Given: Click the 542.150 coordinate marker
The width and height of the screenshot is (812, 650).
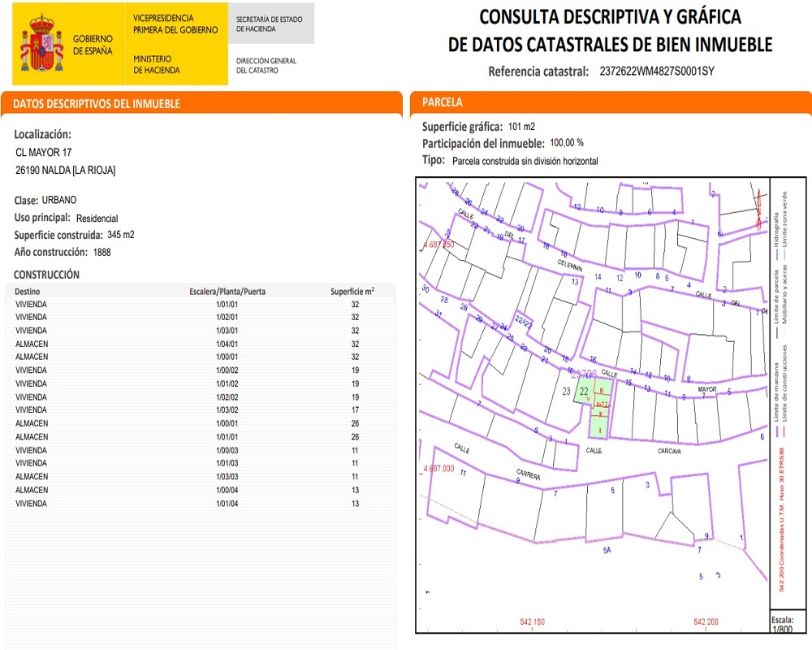Looking at the screenshot, I should [533, 622].
